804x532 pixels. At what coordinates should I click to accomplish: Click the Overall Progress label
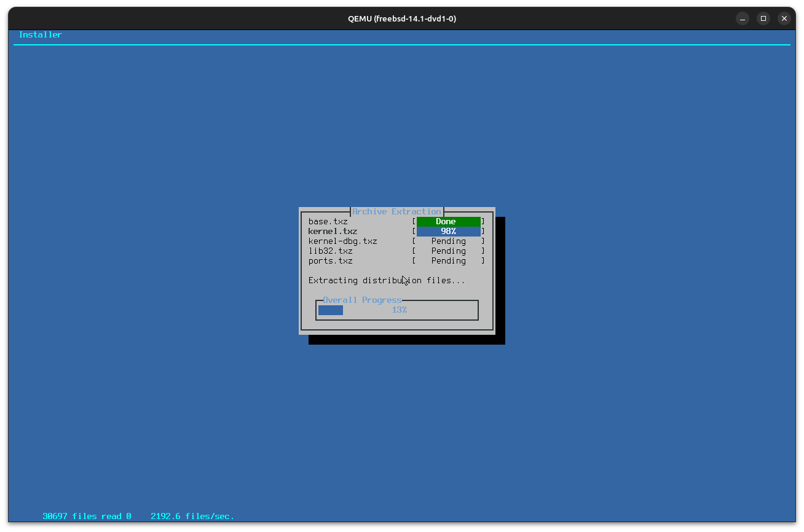[362, 300]
